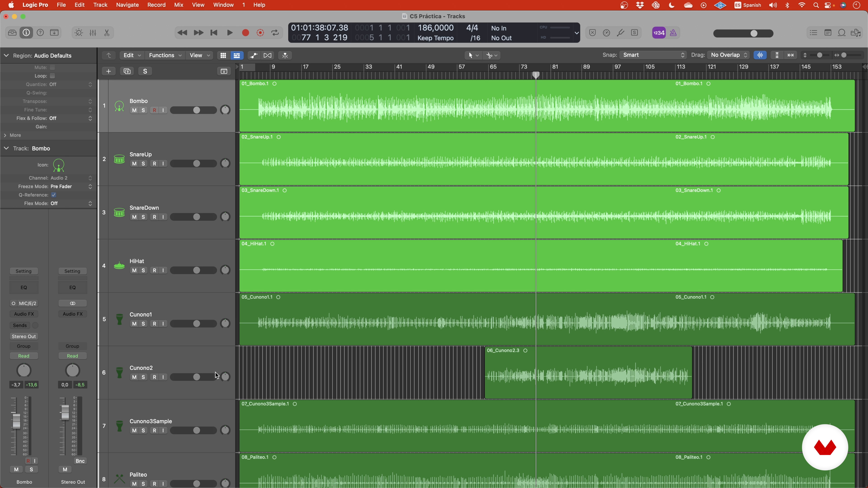Screen dimensions: 868x488
Task: Collapse the Track Bombo section
Action: click(6, 148)
